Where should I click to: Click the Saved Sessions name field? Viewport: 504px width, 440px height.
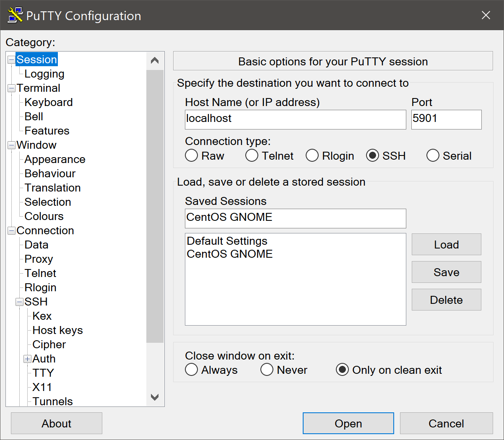(296, 218)
